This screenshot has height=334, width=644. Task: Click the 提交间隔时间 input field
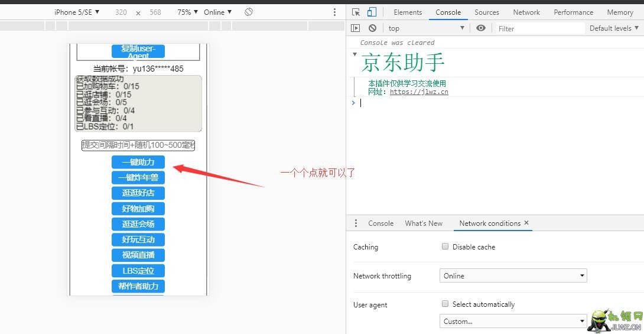pyautogui.click(x=138, y=145)
